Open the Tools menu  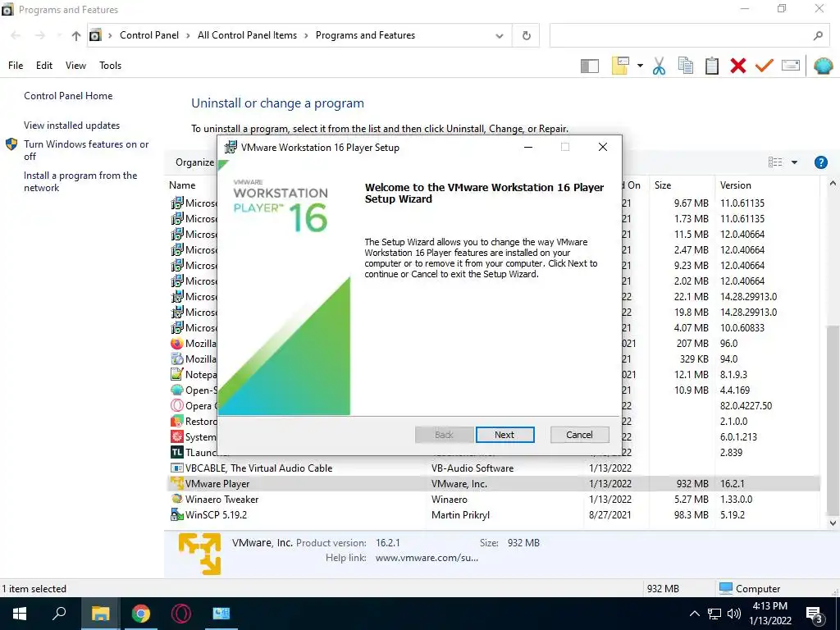tap(111, 66)
